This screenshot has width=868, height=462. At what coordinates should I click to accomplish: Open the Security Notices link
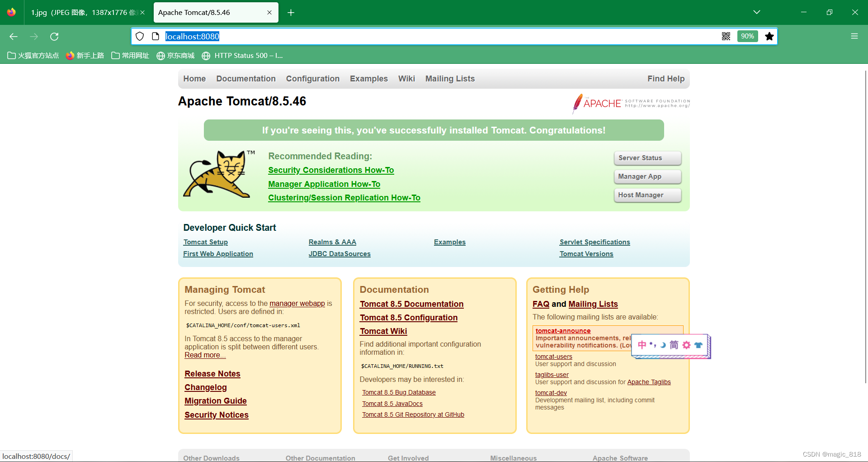(x=217, y=415)
